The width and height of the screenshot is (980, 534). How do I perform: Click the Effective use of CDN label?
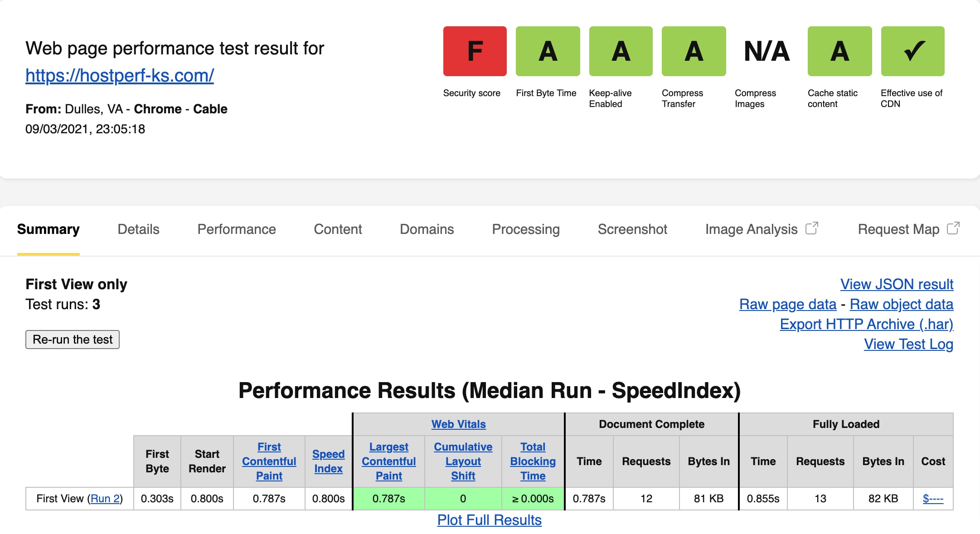click(x=912, y=98)
